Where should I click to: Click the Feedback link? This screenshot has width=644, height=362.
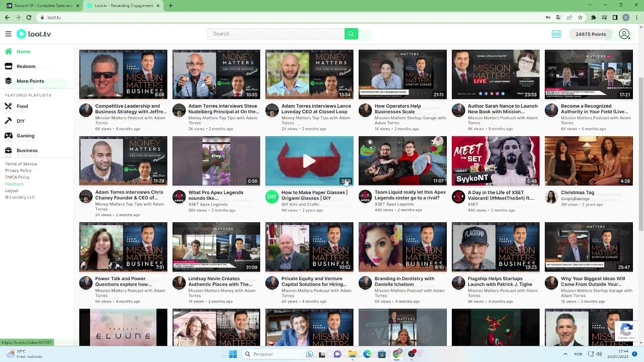point(14,184)
